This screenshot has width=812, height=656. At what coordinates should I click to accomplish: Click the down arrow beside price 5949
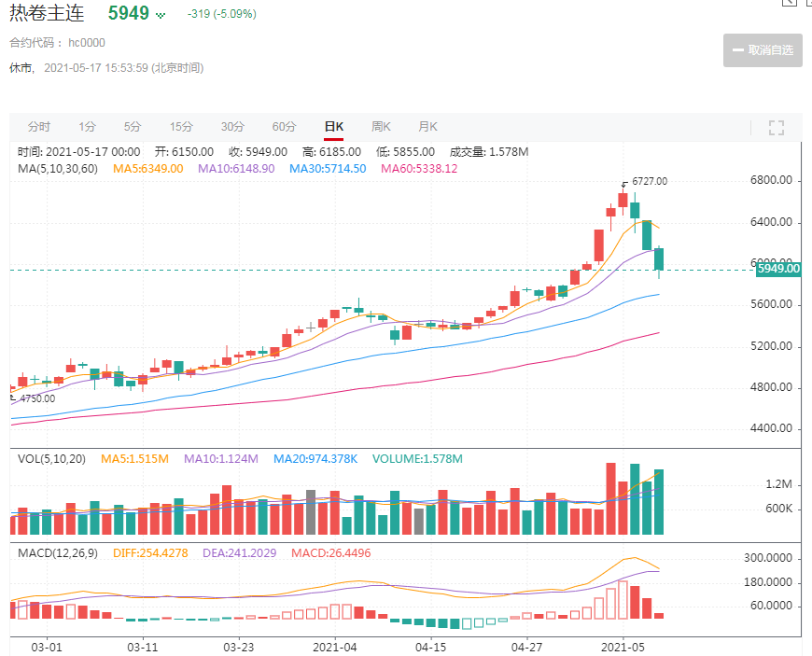(161, 15)
